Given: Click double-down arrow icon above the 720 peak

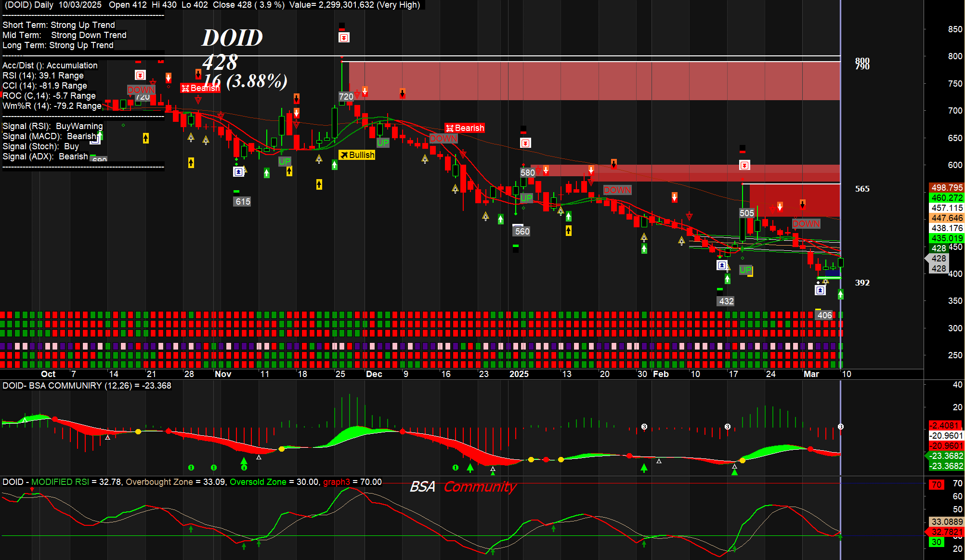Looking at the screenshot, I should click(x=344, y=38).
